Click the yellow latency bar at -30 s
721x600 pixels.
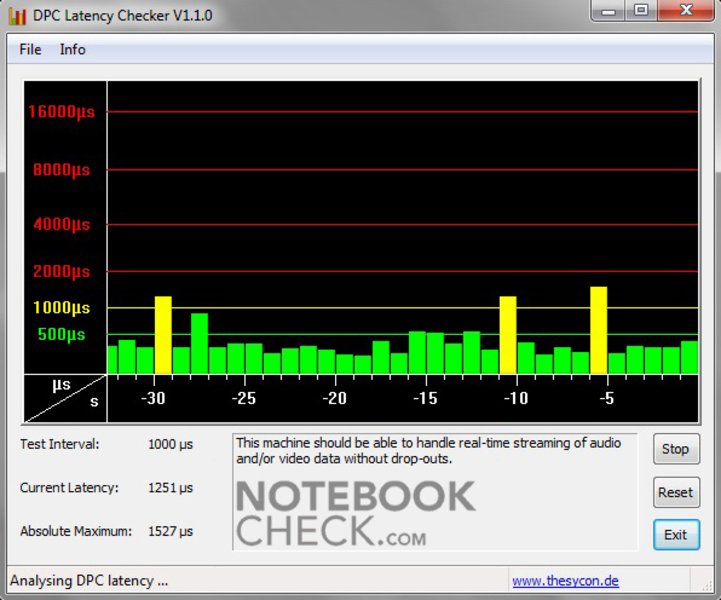(163, 335)
